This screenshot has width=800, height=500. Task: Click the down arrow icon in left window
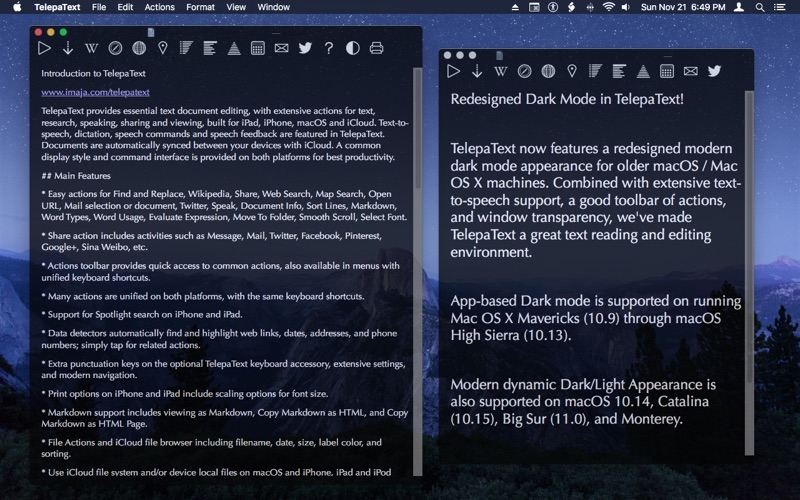click(x=68, y=48)
